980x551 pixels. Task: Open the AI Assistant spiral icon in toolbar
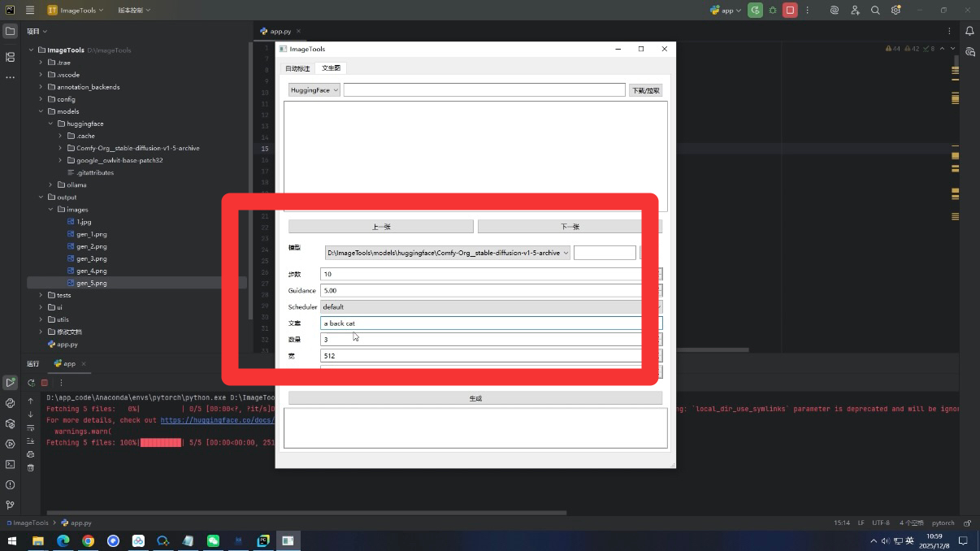coord(835,11)
